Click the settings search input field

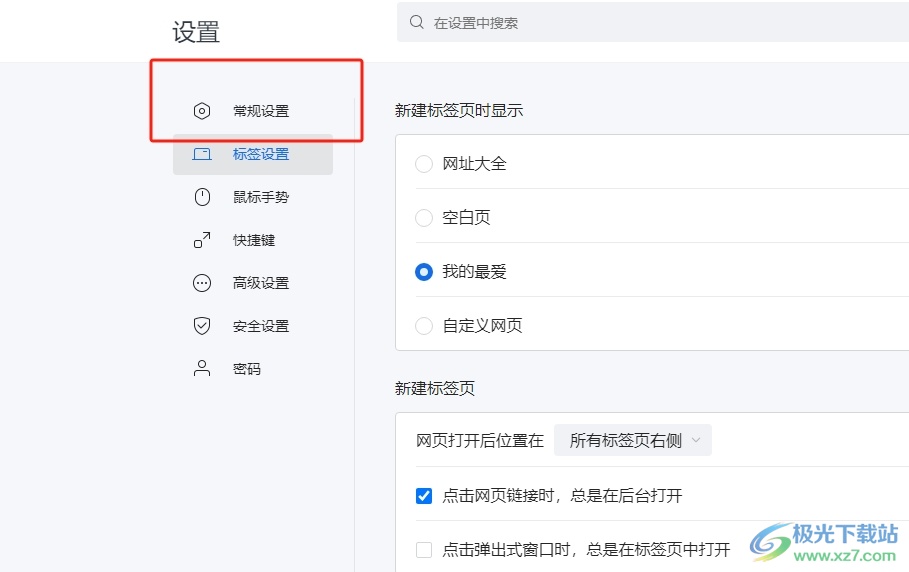coord(650,22)
